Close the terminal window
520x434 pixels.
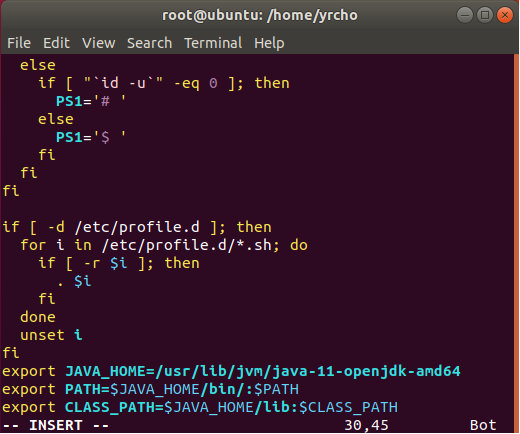(x=505, y=15)
